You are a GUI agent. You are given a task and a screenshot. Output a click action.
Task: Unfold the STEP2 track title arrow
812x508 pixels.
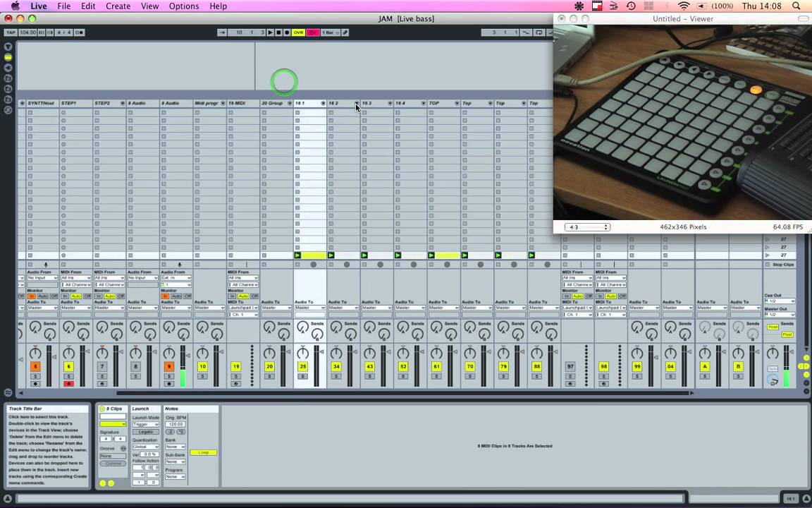[x=123, y=103]
